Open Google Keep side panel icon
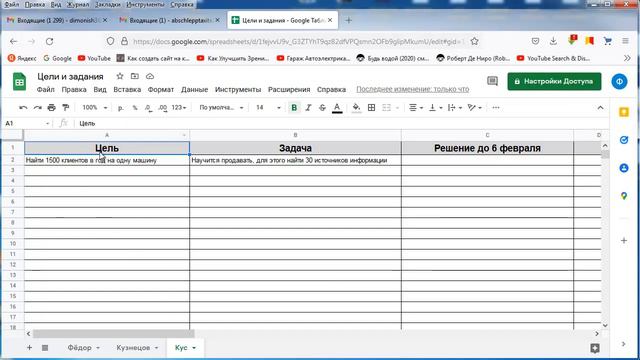Image resolution: width=640 pixels, height=360 pixels. point(624,112)
